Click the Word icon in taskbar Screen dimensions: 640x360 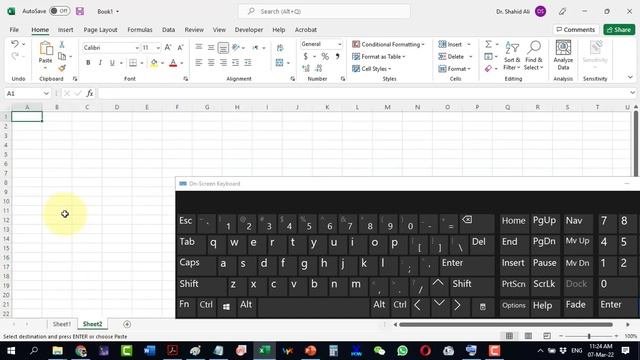pos(149,351)
